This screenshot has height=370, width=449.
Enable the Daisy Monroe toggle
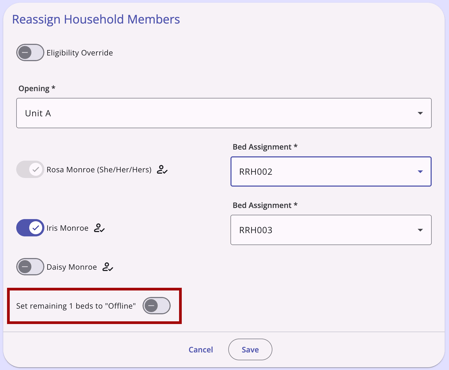click(x=30, y=267)
